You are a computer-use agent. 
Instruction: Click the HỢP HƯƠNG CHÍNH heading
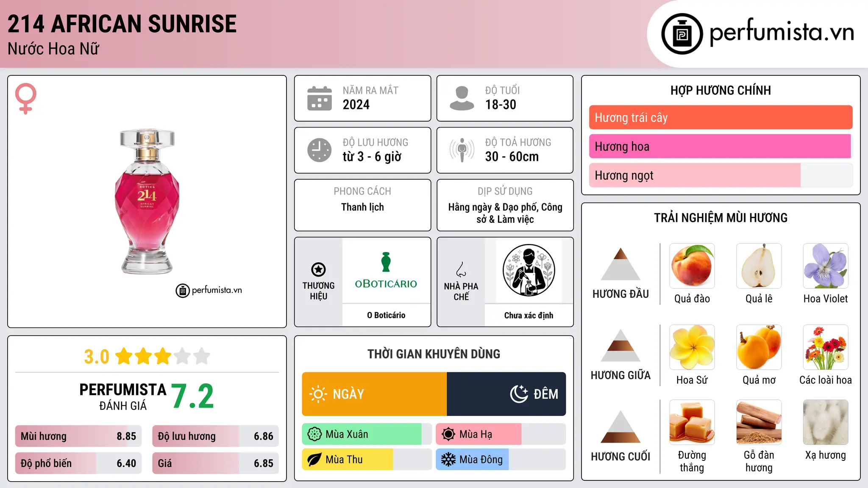coord(721,90)
